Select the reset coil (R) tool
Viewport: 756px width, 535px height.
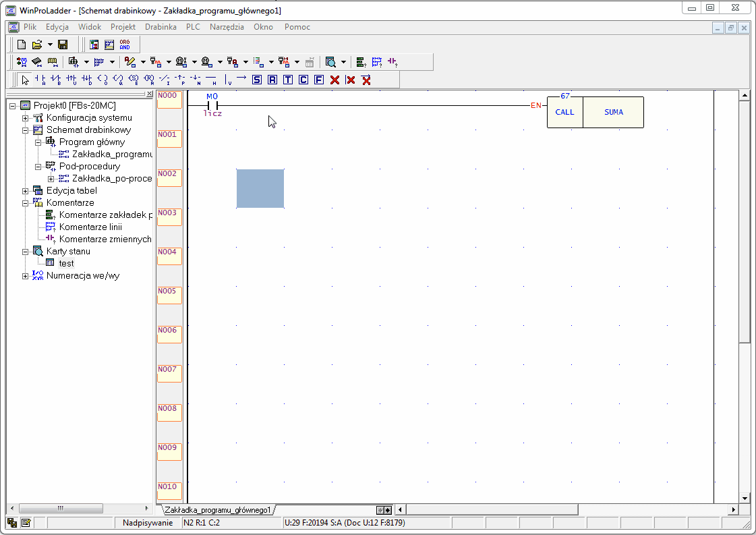click(x=150, y=80)
